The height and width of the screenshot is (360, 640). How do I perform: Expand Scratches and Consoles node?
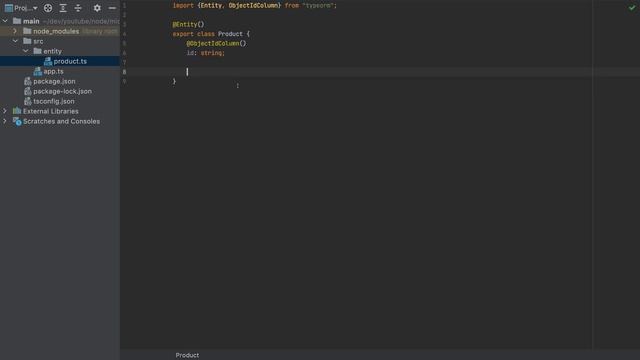coord(5,121)
